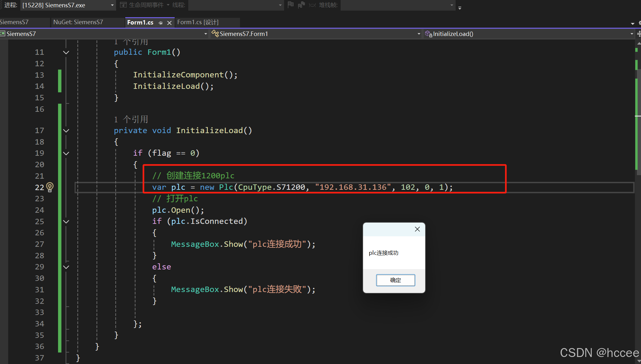This screenshot has width=641, height=364.
Task: Click the lightbulb quick actions icon
Action: [x=50, y=187]
